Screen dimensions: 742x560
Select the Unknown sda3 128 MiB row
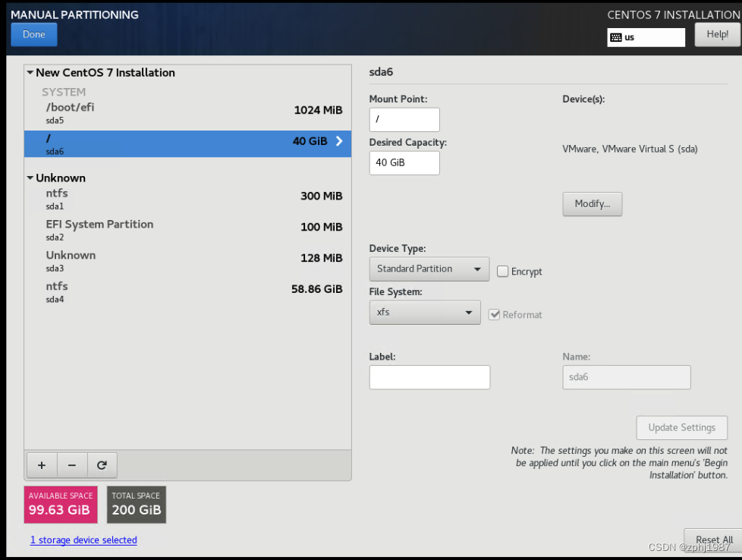188,261
